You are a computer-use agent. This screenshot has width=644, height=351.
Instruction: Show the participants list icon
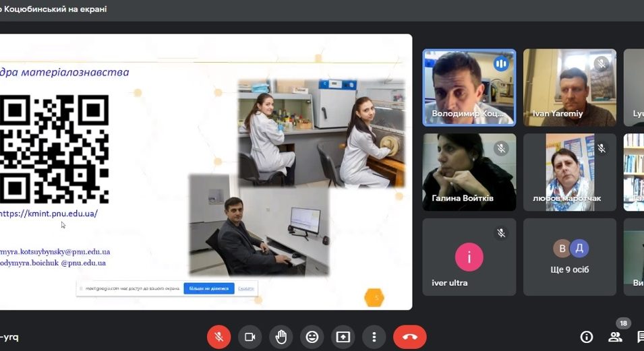click(614, 337)
